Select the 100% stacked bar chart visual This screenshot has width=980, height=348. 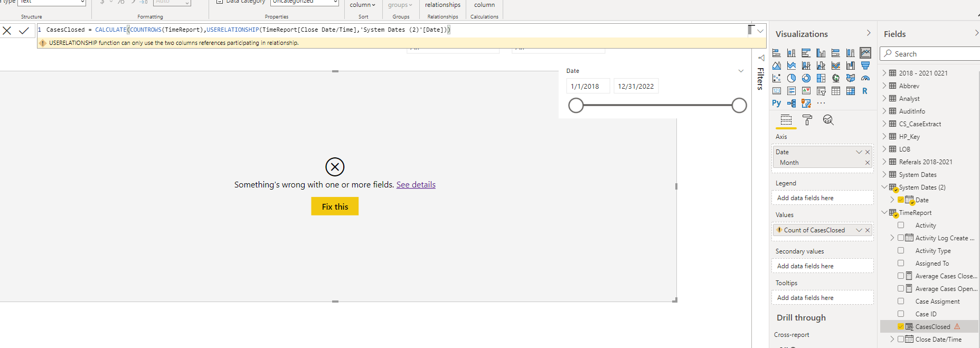click(x=835, y=53)
